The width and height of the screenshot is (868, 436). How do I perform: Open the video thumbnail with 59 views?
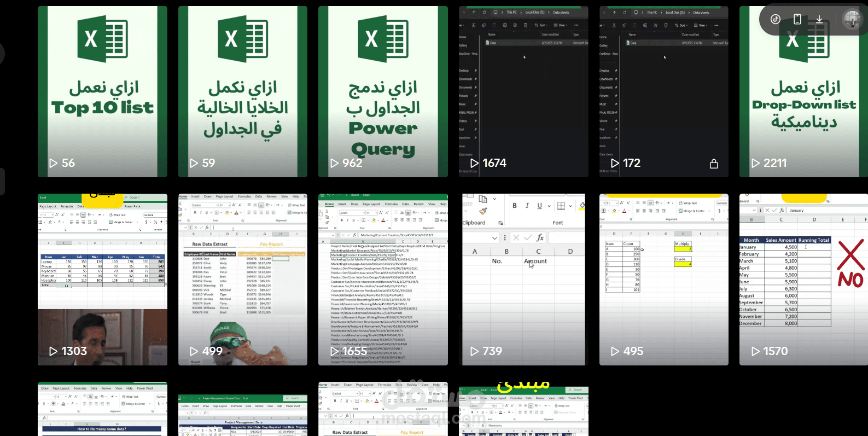pyautogui.click(x=243, y=91)
